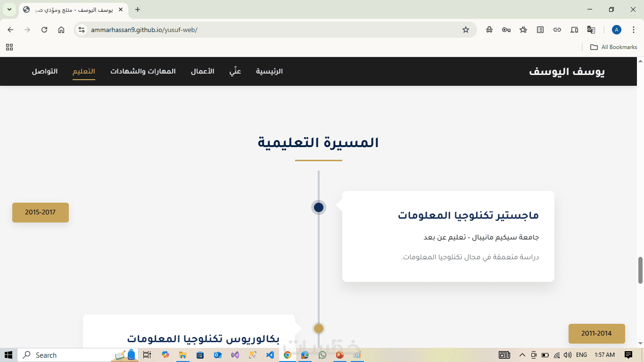Click the scrollbar down arrow

tap(640, 344)
